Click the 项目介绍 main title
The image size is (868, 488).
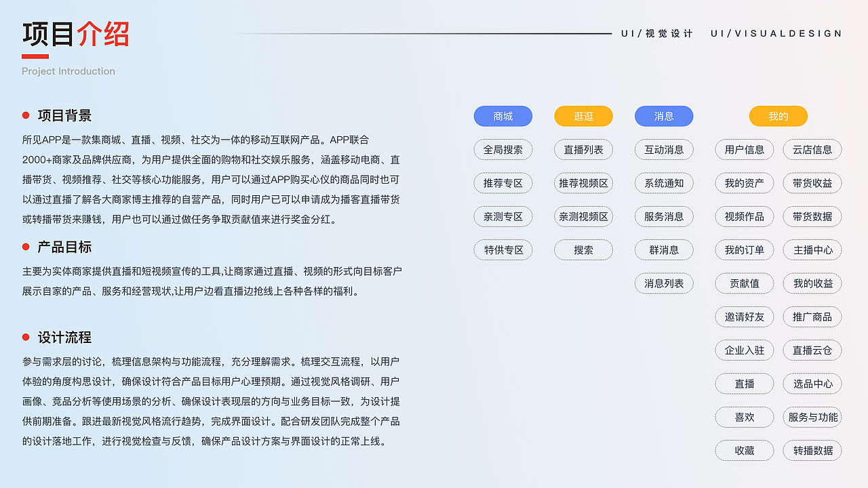[x=75, y=34]
